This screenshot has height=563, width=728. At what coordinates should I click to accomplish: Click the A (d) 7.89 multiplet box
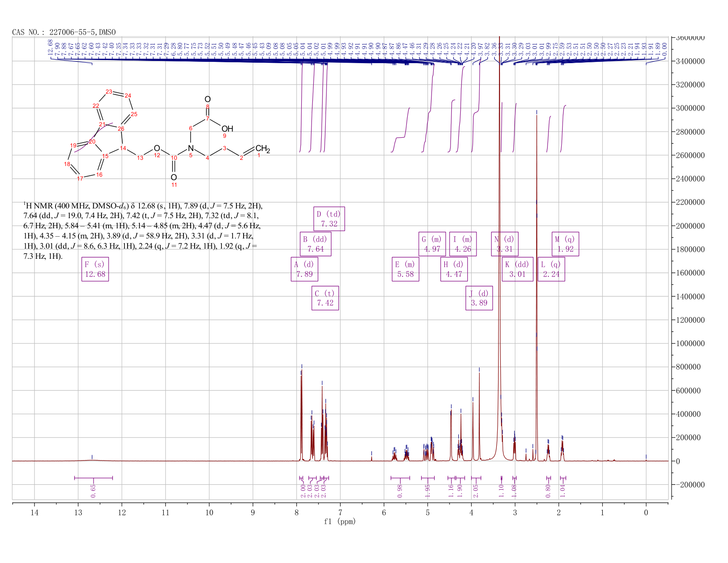[x=304, y=269]
